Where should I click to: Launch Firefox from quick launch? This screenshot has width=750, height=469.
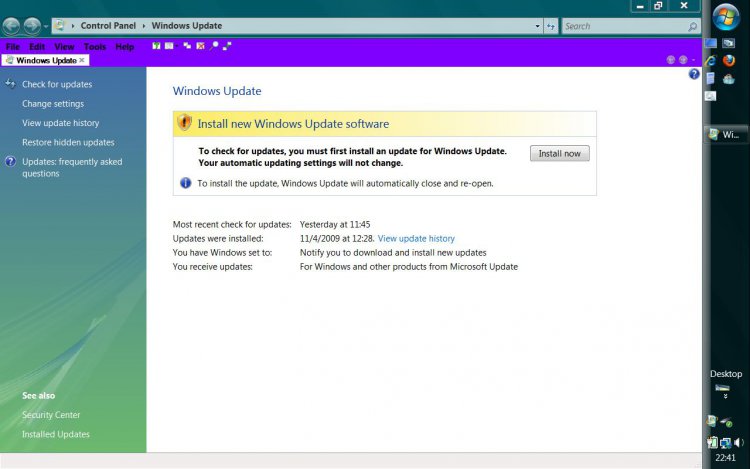click(728, 61)
